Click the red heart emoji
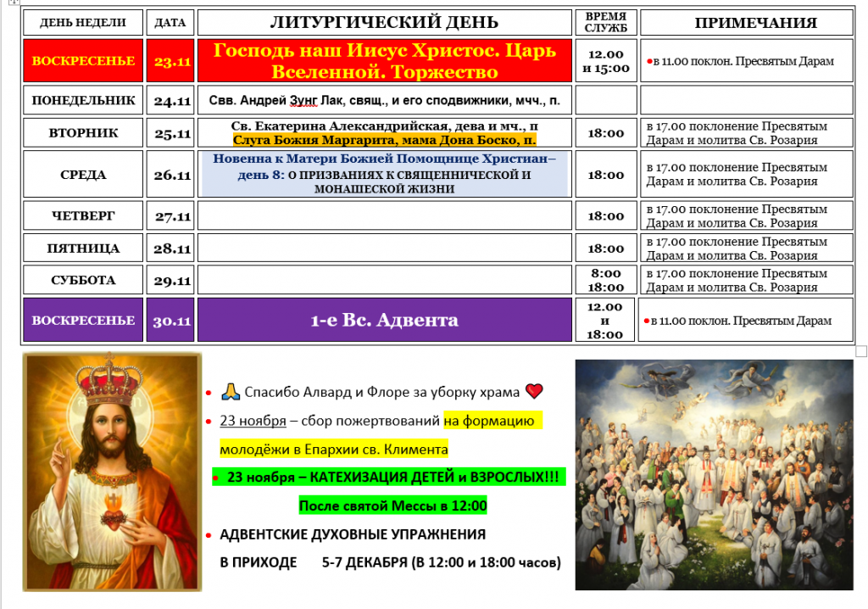The height and width of the screenshot is (609, 868). point(534,391)
